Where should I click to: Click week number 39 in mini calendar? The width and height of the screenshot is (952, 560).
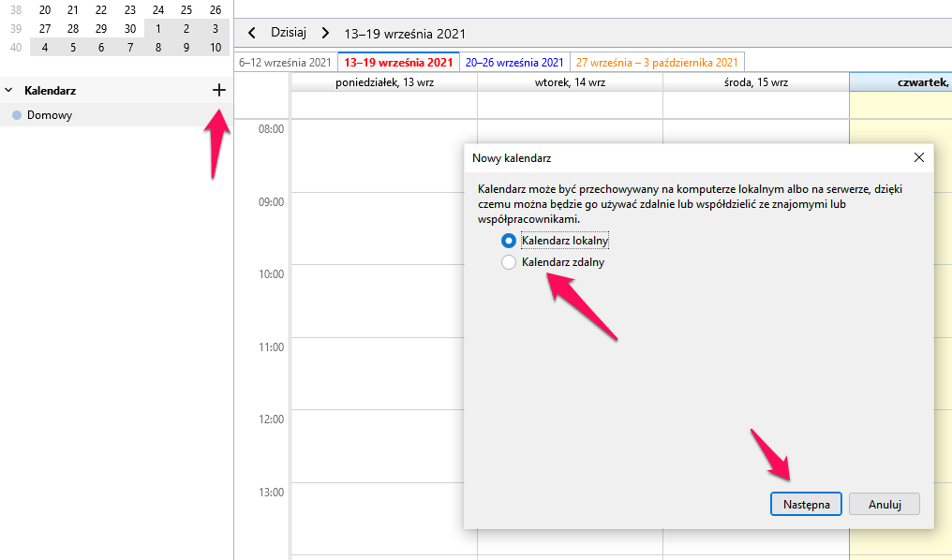pos(16,28)
